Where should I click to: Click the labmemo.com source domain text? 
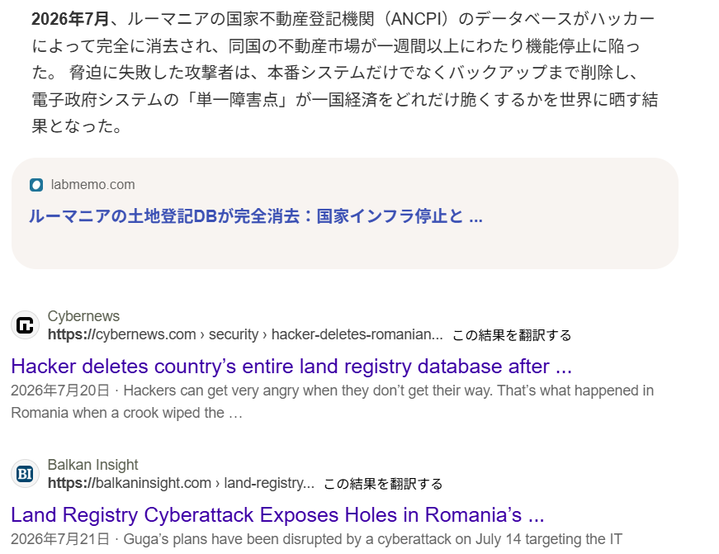(93, 185)
